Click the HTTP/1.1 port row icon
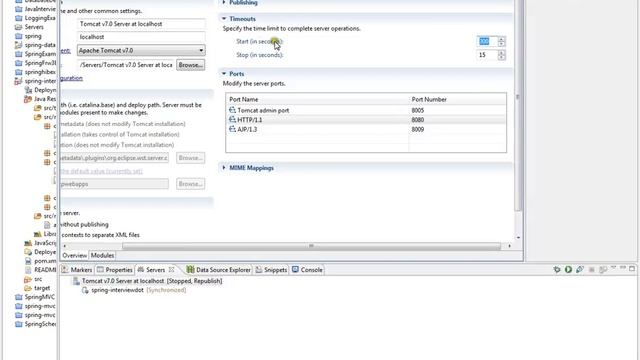This screenshot has height=360, width=640. point(232,120)
